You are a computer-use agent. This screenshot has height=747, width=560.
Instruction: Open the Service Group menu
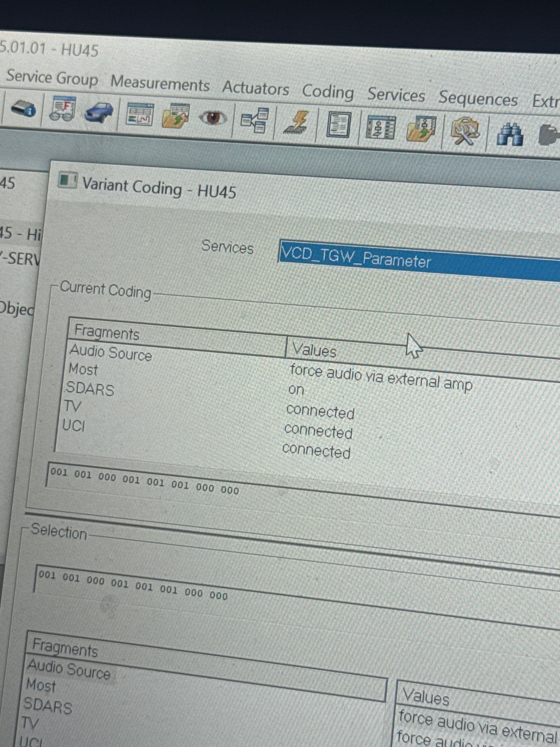coord(52,77)
